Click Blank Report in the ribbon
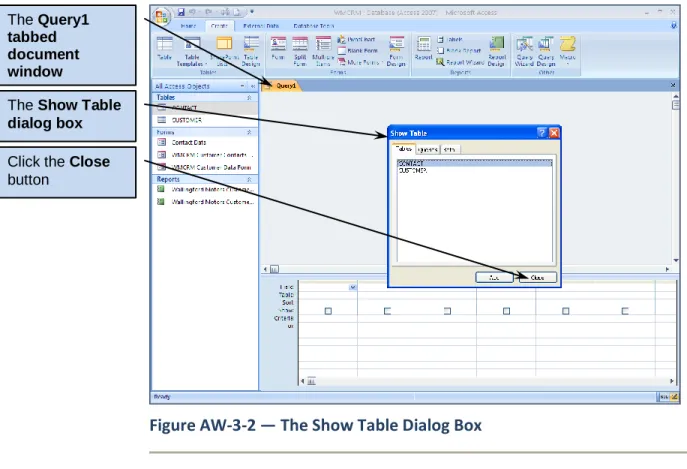The image size is (687, 469). pos(459,51)
